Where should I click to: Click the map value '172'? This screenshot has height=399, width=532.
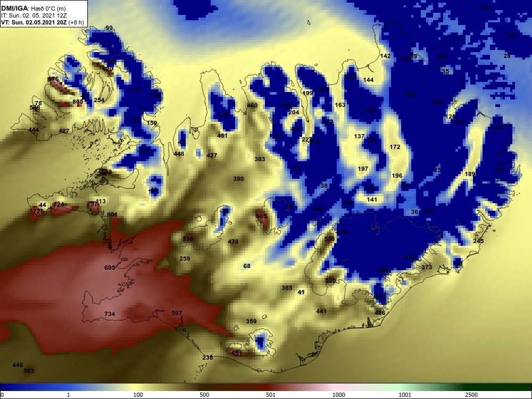(x=395, y=147)
